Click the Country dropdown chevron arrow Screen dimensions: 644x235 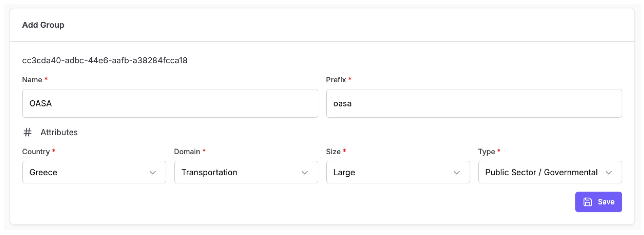click(x=153, y=172)
